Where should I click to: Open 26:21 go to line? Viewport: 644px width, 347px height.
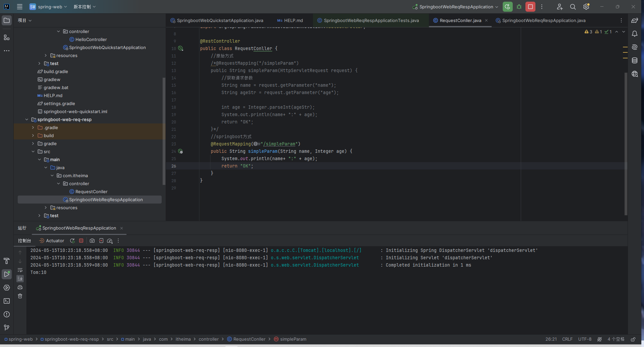[551, 339]
